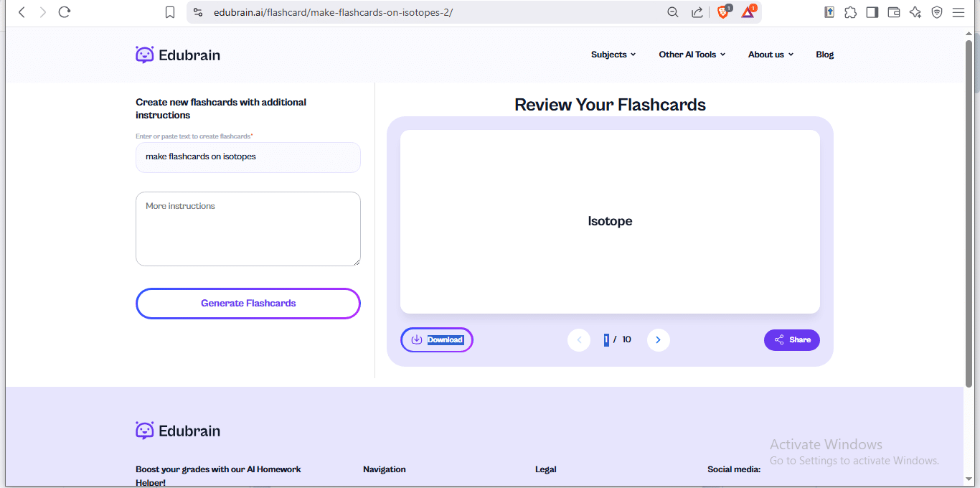Expand the Subjects dropdown menu

613,55
